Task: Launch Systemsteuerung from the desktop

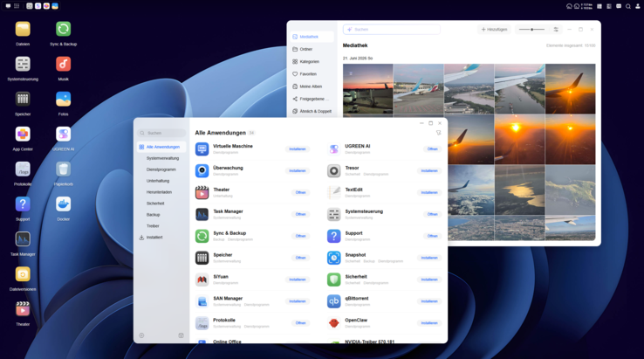Action: coord(23,64)
